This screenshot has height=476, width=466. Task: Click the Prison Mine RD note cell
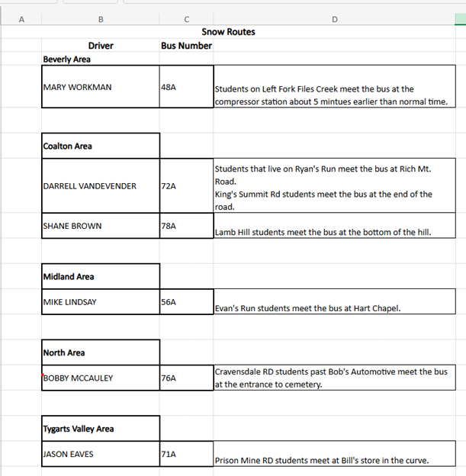[334, 459]
